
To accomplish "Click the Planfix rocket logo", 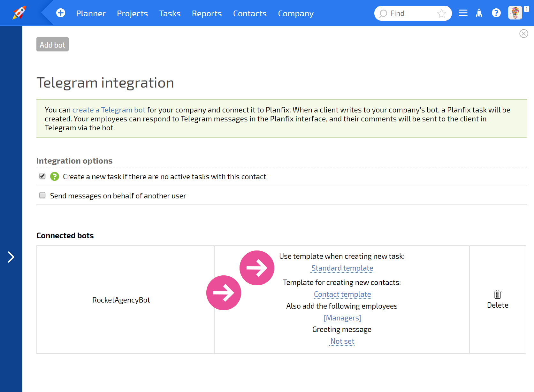I will coord(19,13).
